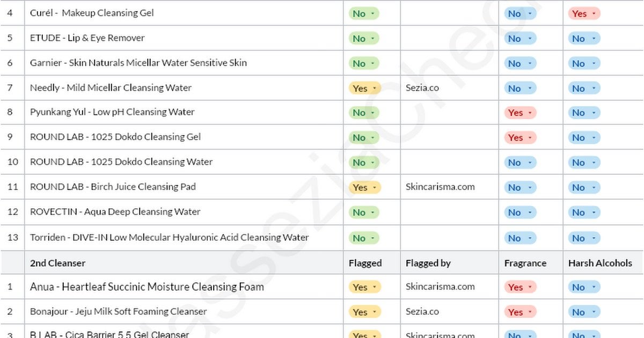Image resolution: width=644 pixels, height=338 pixels.
Task: Open Flagged Yes chip for Bonajour Foaming Cleanser
Action: pyautogui.click(x=364, y=312)
